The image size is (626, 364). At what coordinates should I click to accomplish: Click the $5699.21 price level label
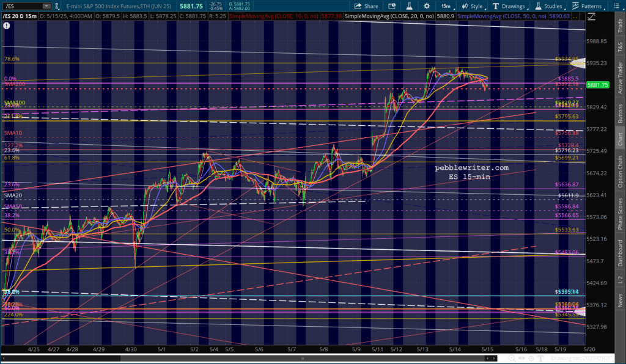coord(567,158)
